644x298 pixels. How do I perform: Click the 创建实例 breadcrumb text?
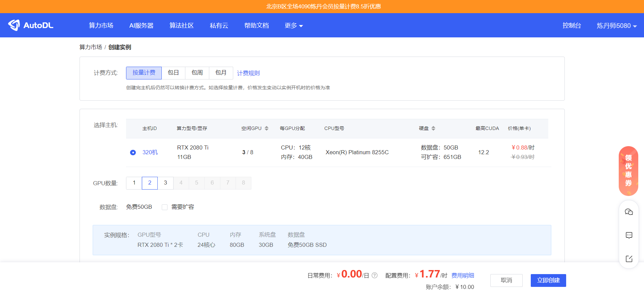click(x=120, y=47)
